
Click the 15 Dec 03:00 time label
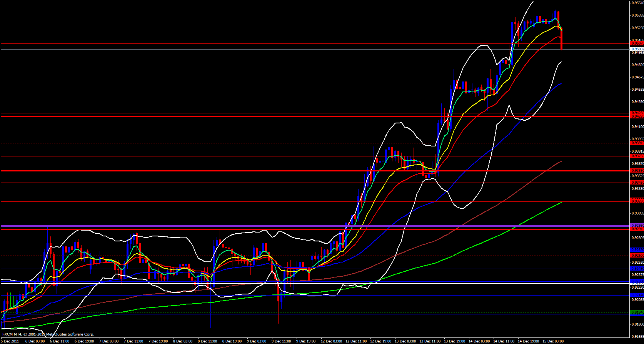pyautogui.click(x=553, y=341)
